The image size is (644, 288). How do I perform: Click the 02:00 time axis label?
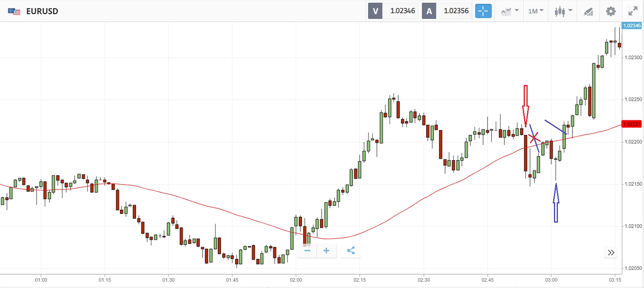click(296, 280)
